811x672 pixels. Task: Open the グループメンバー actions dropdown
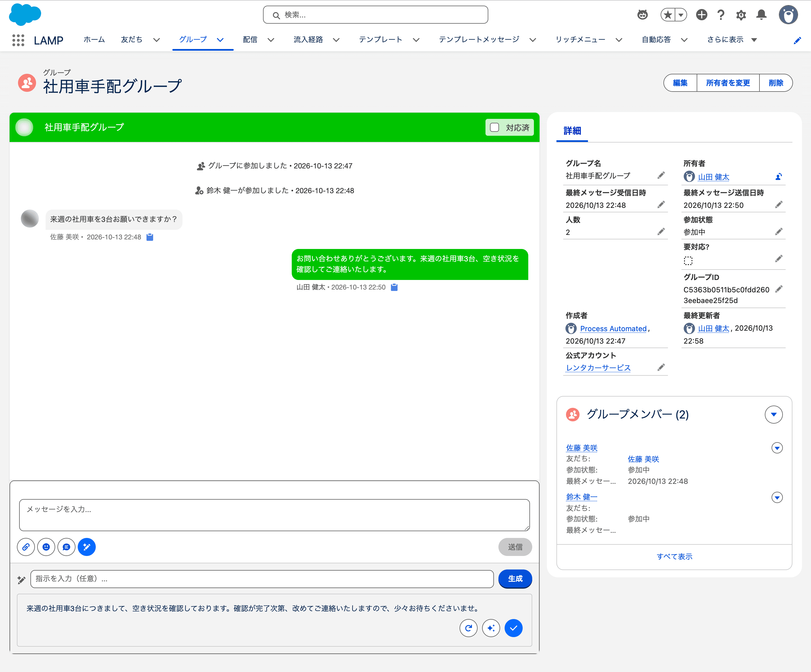click(x=774, y=414)
